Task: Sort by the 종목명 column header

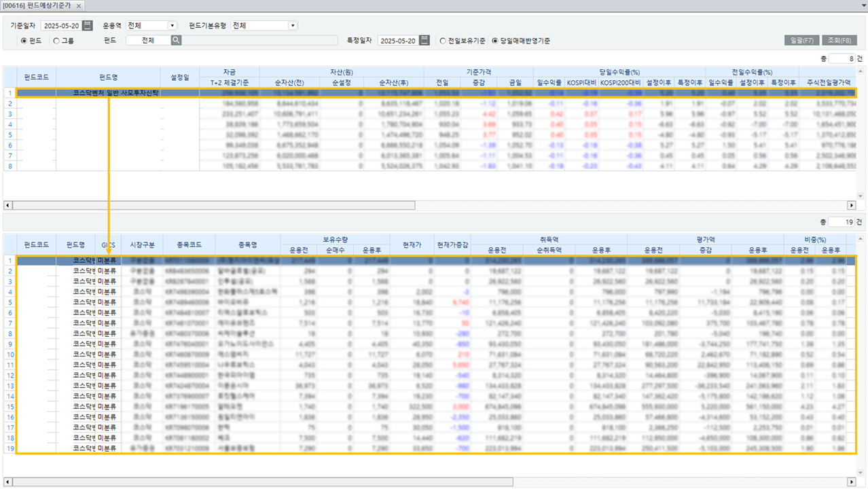Action: point(247,244)
